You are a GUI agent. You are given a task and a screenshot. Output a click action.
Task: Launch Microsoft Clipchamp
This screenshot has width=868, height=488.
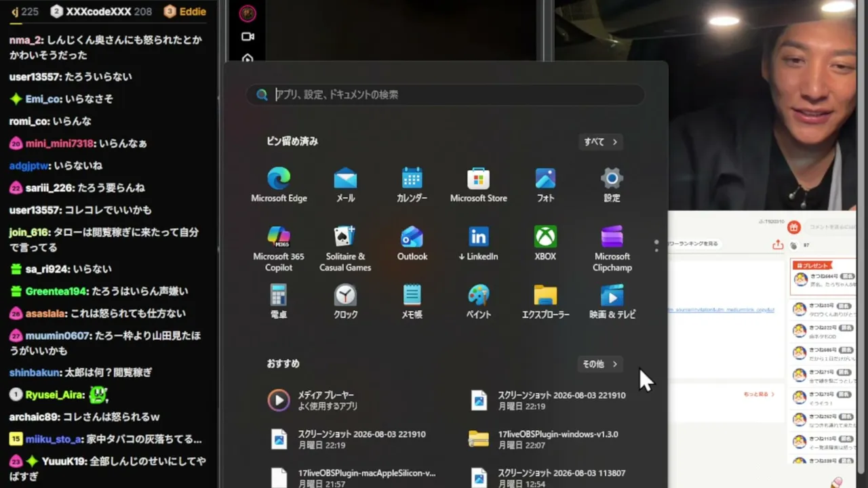tap(612, 248)
